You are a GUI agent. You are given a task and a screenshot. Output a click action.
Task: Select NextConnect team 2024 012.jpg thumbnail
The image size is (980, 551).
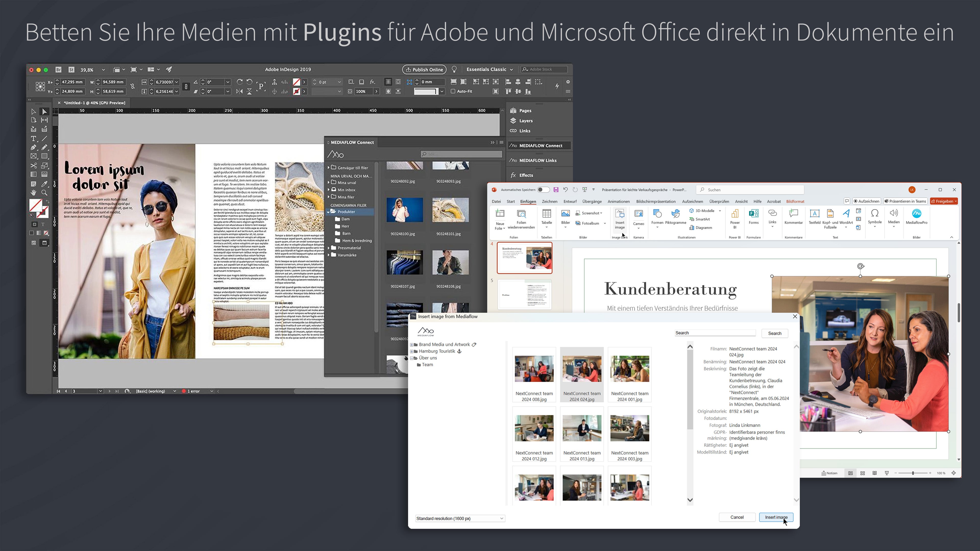[x=534, y=429]
